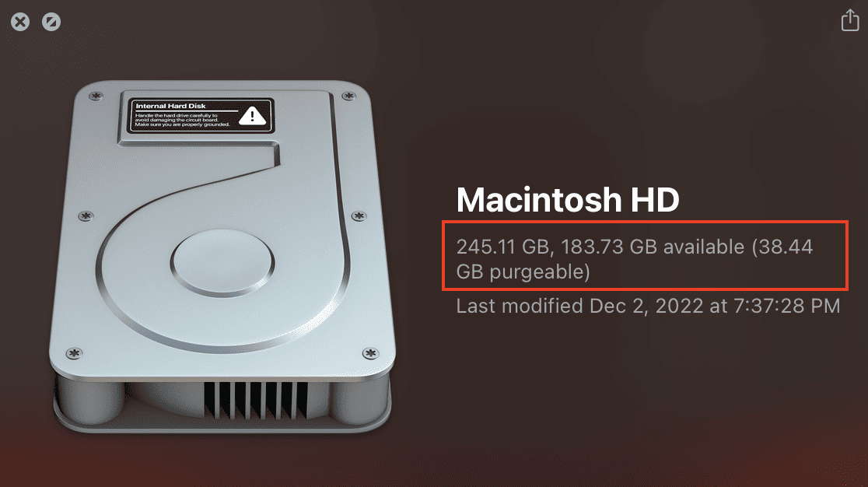868x487 pixels.
Task: Click the warning triangle on the disk label
Action: coord(253,115)
